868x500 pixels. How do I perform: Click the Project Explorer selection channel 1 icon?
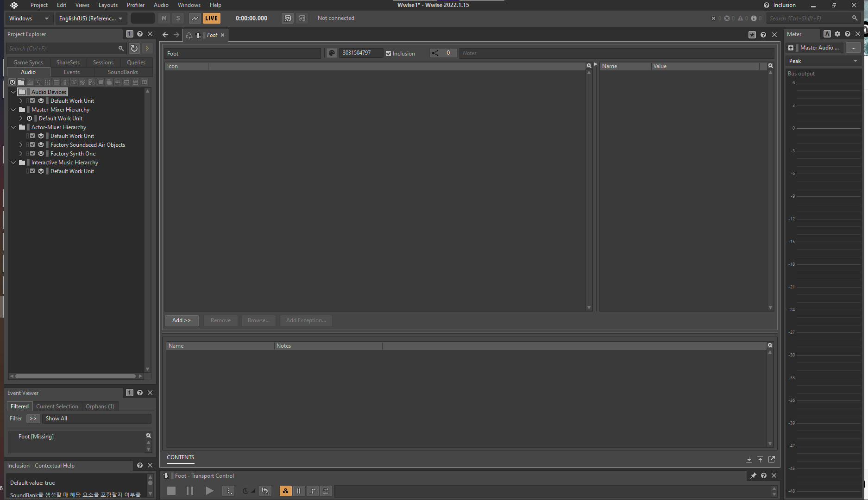pyautogui.click(x=129, y=34)
